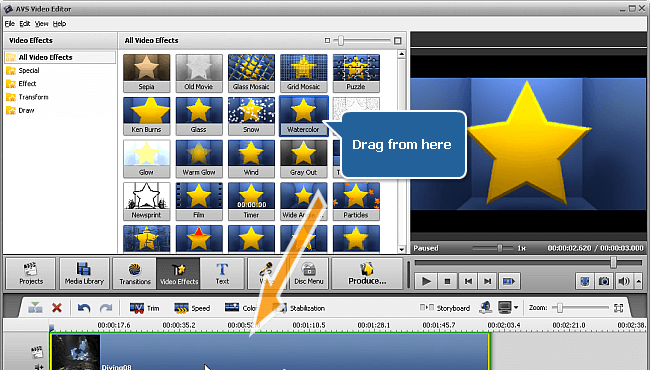Toggle fullscreen preview mode icon
The width and height of the screenshot is (650, 370).
(585, 281)
